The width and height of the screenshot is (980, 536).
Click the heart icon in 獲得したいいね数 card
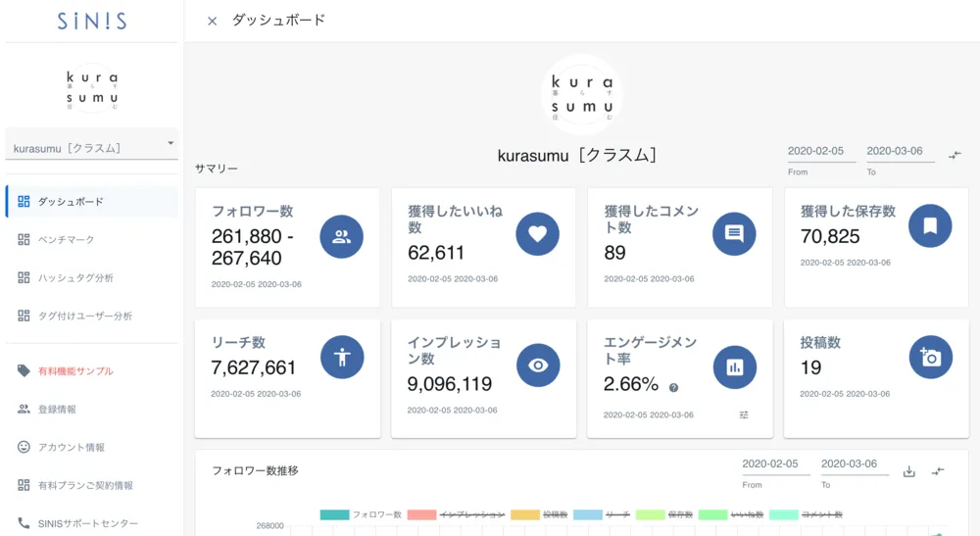[x=537, y=233]
